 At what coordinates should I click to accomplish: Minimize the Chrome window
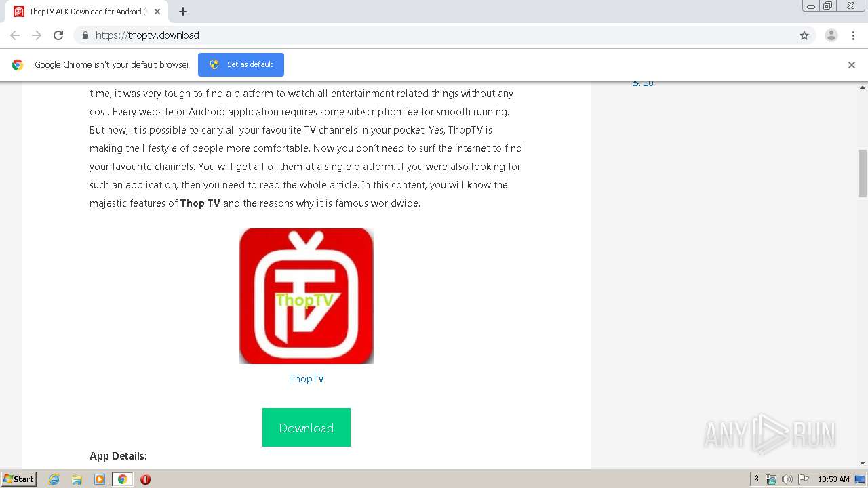[x=811, y=6]
